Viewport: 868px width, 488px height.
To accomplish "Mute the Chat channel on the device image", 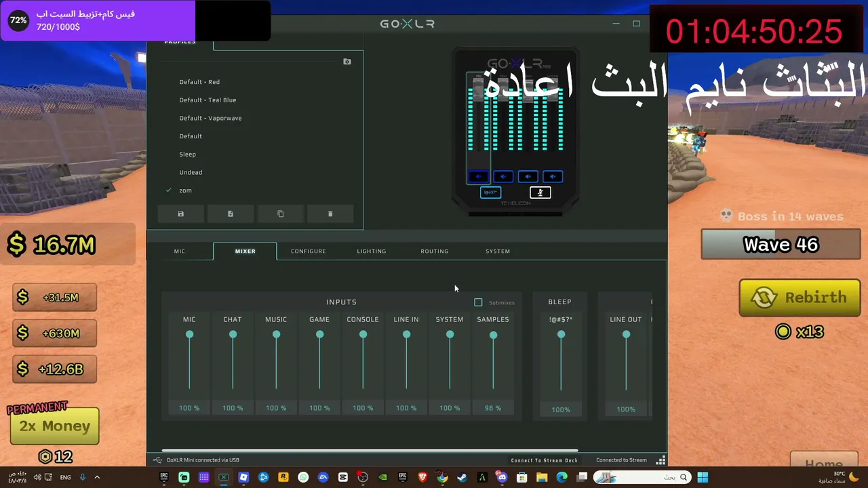I will (503, 176).
